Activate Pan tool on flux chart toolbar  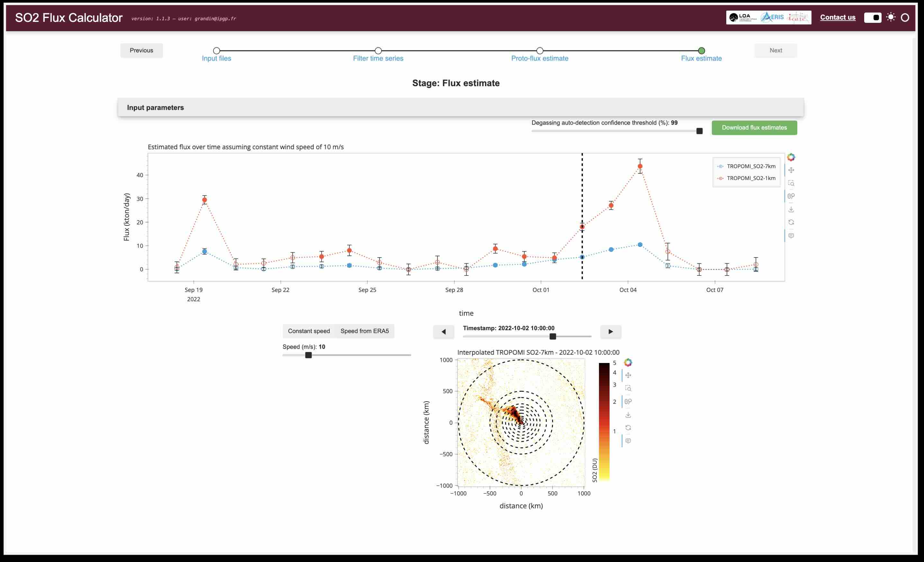(x=791, y=170)
